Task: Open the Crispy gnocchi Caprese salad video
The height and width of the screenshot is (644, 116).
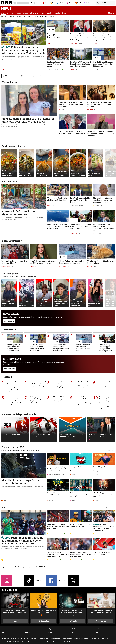Action: pyautogui.click(x=9, y=163)
